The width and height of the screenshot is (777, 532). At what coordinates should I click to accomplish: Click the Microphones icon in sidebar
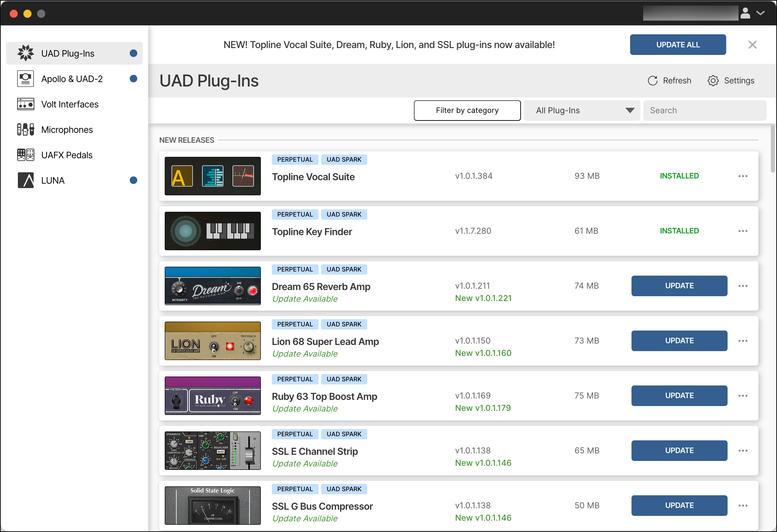(x=26, y=129)
